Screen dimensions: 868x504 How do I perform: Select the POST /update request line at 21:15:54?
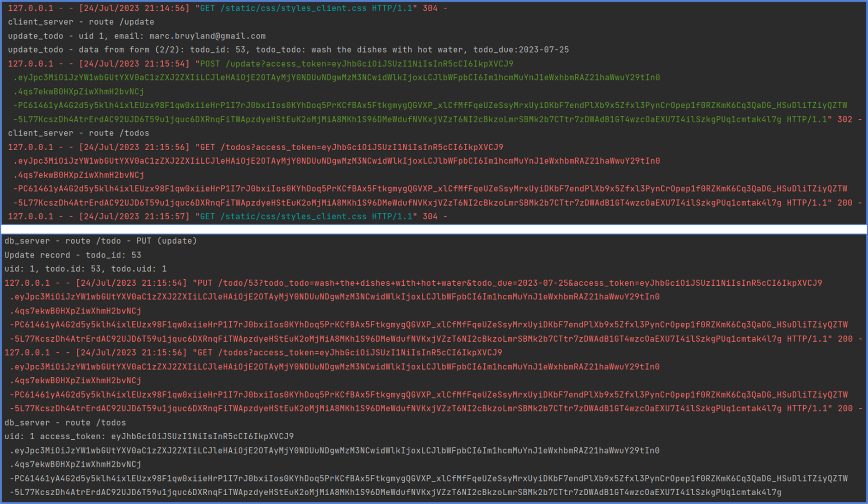(x=260, y=64)
